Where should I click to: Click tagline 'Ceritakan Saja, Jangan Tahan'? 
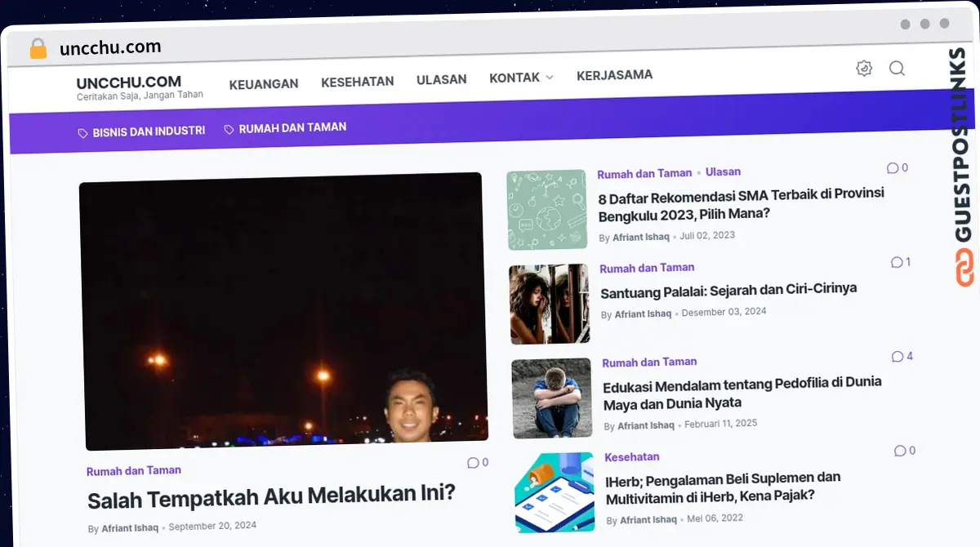tap(140, 96)
